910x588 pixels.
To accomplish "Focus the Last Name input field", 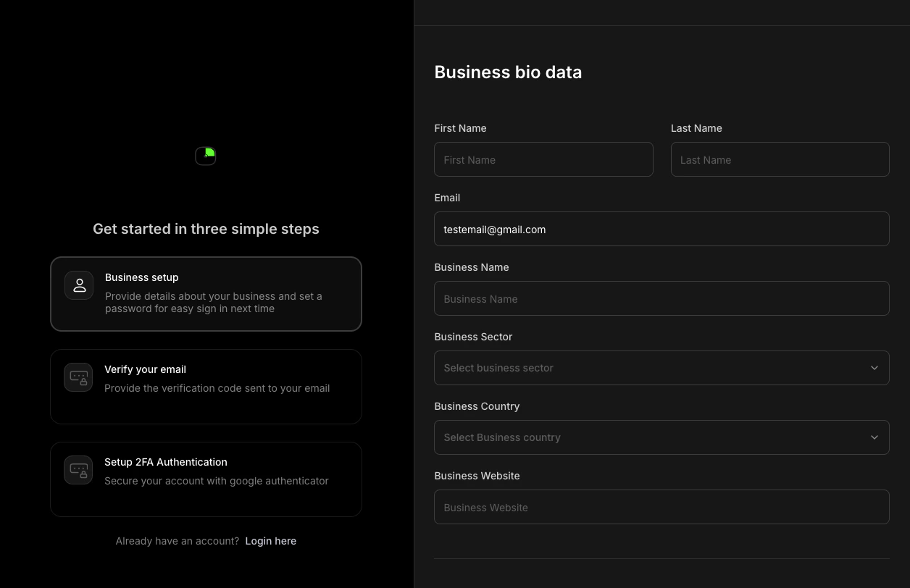I will pos(780,159).
